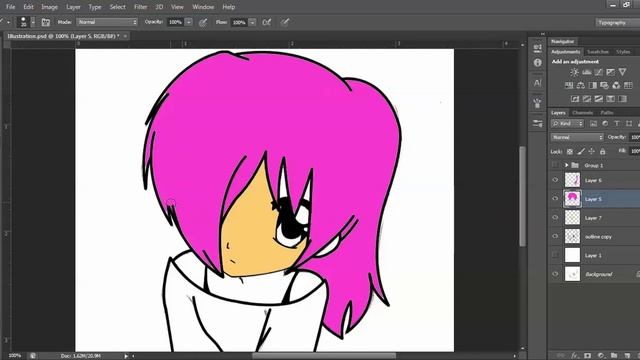
Task: Expand Group 1 with its disclosure triangle
Action: (x=567, y=165)
